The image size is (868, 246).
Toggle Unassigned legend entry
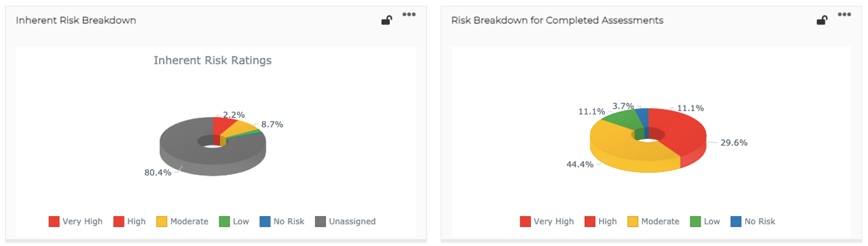coord(345,221)
